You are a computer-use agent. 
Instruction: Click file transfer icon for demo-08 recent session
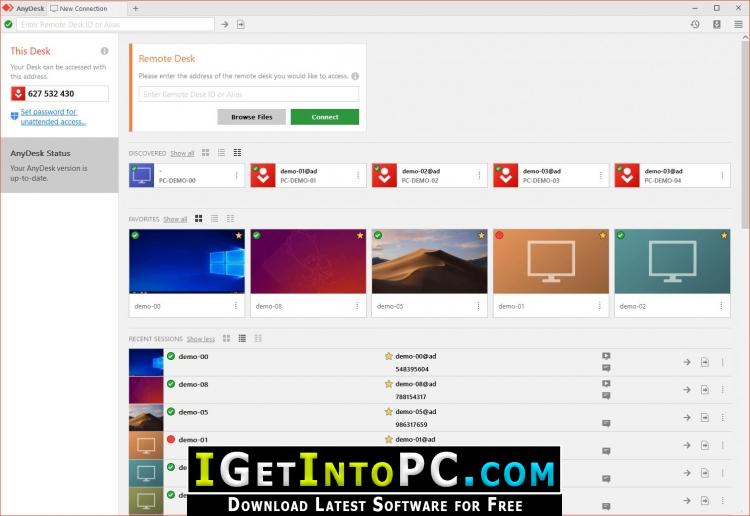(704, 390)
